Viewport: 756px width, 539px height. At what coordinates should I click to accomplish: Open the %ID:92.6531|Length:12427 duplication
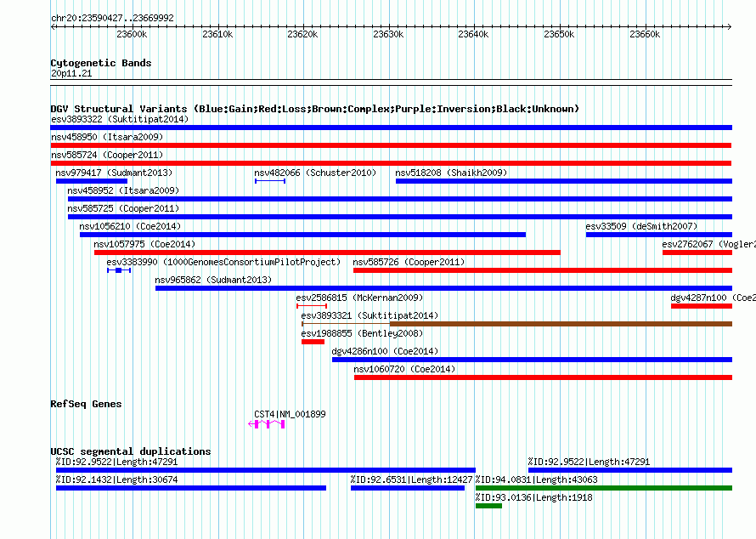411,479
